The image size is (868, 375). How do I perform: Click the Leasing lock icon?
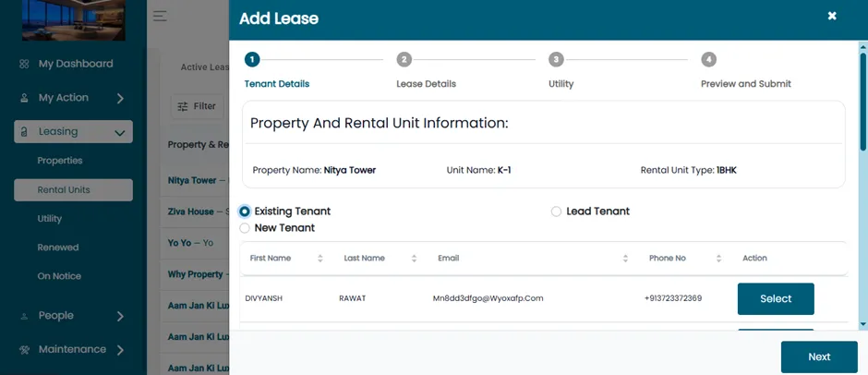[x=24, y=132]
